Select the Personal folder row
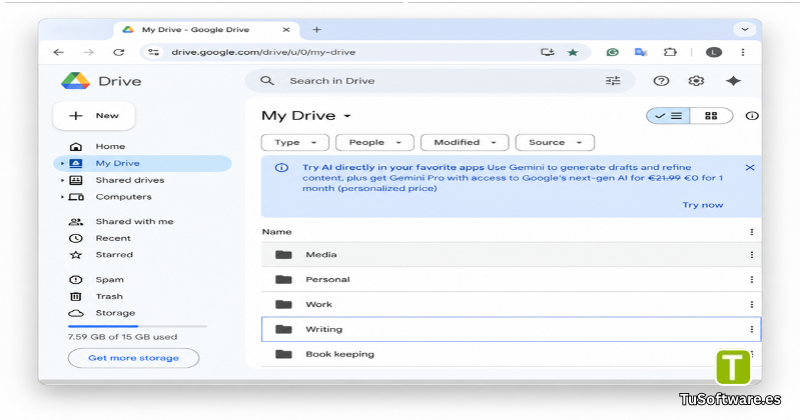Screen dimensions: 800x420 click(x=511, y=279)
